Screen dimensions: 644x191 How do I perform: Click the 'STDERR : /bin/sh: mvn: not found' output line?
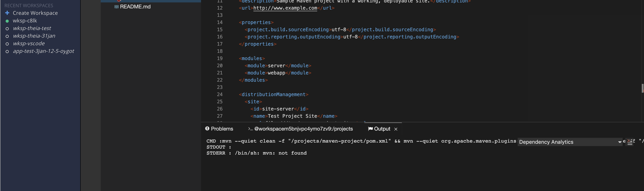(257, 153)
